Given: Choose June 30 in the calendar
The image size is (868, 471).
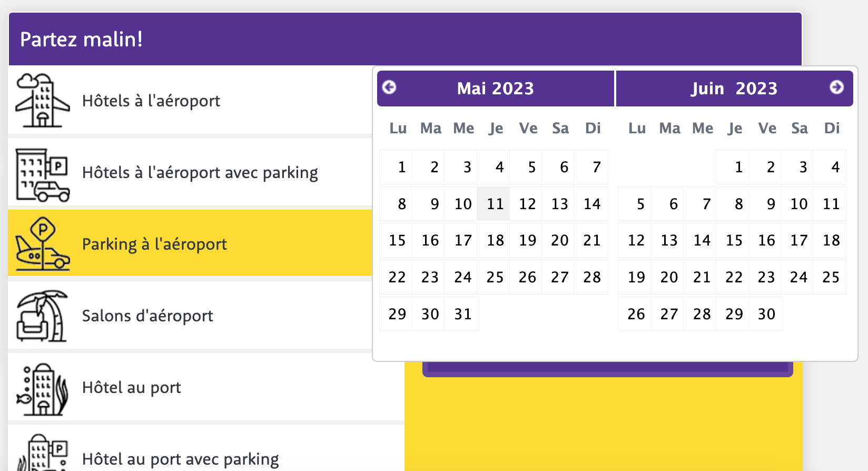Looking at the screenshot, I should [x=766, y=314].
